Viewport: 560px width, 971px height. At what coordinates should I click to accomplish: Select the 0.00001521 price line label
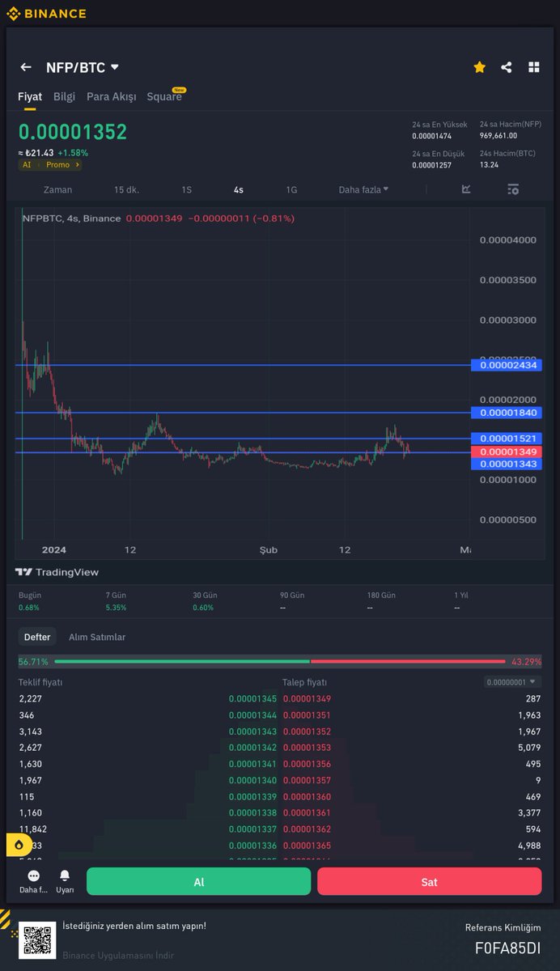coord(508,439)
